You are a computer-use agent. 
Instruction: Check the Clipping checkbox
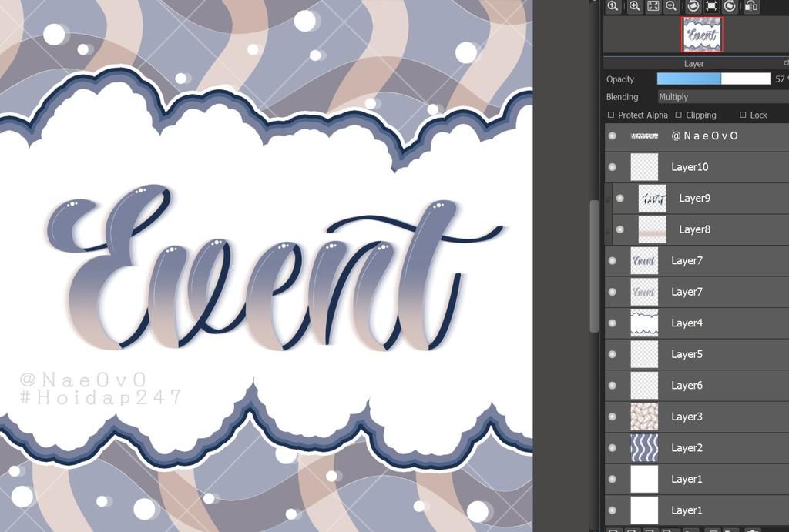point(677,115)
